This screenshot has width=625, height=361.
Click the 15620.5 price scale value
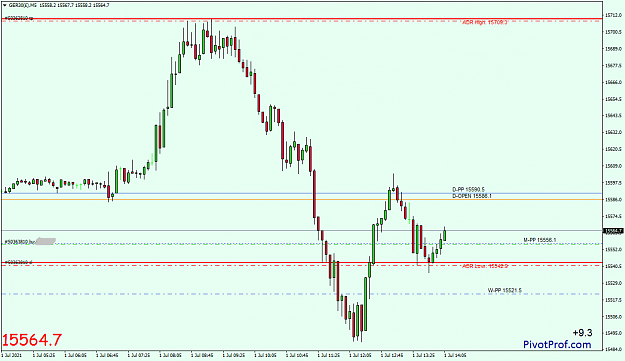click(613, 149)
